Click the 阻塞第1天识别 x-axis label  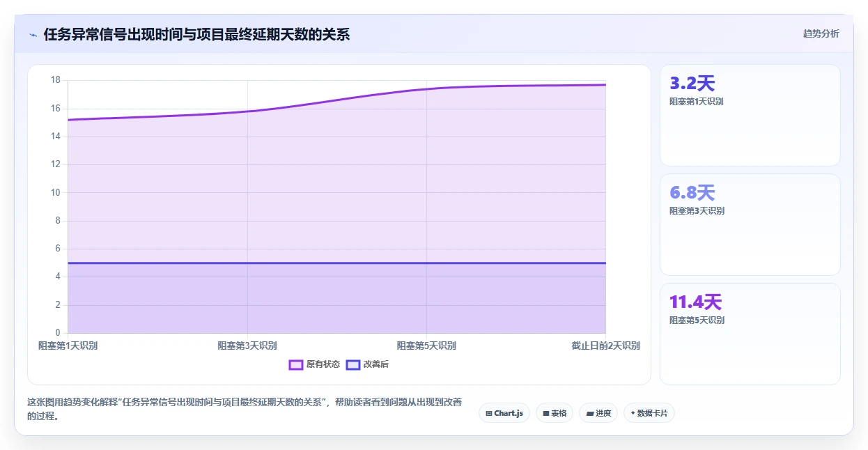click(x=68, y=346)
